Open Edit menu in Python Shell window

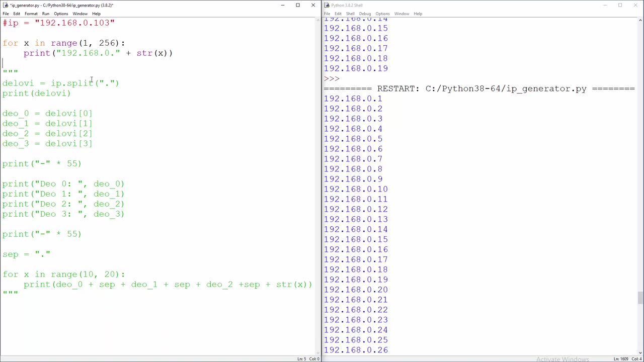(x=338, y=14)
